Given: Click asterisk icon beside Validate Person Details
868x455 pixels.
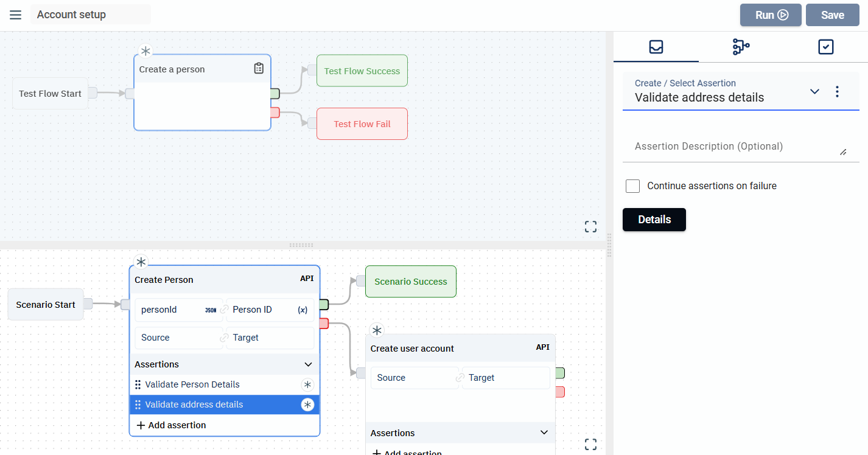Looking at the screenshot, I should pos(307,384).
